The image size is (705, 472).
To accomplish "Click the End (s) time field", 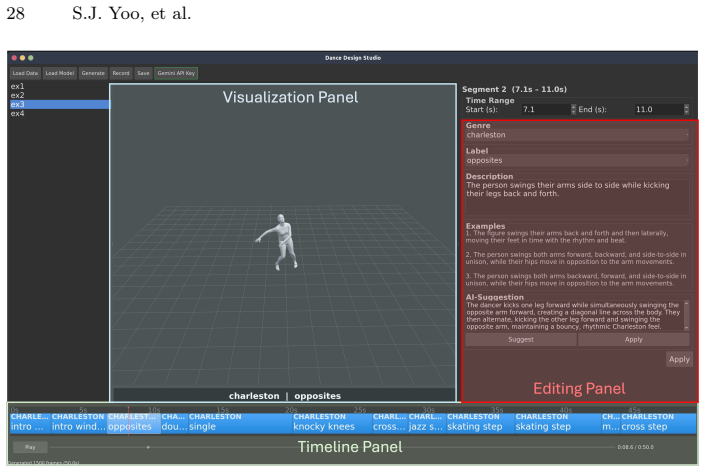I will tap(659, 109).
